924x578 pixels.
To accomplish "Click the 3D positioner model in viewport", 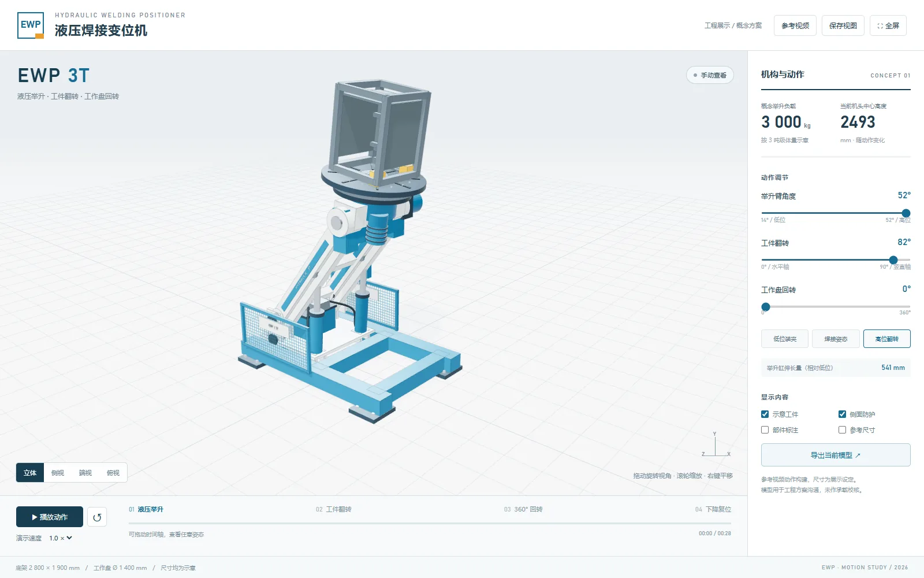I will pos(349,251).
